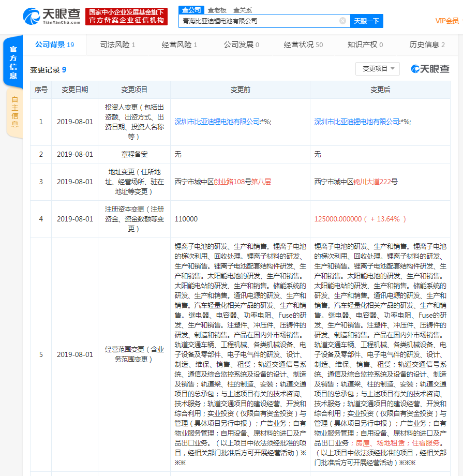
Task: Clear the search box with the X icon
Action: [x=342, y=21]
